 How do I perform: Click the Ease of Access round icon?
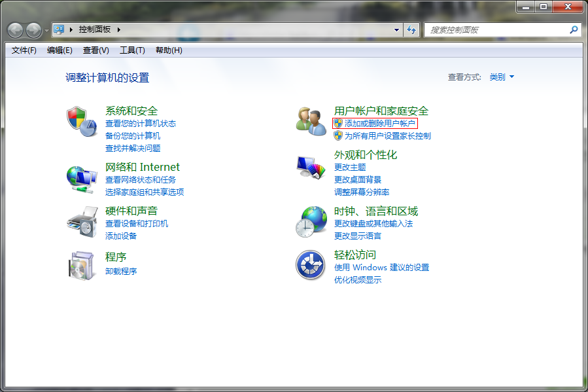point(310,265)
